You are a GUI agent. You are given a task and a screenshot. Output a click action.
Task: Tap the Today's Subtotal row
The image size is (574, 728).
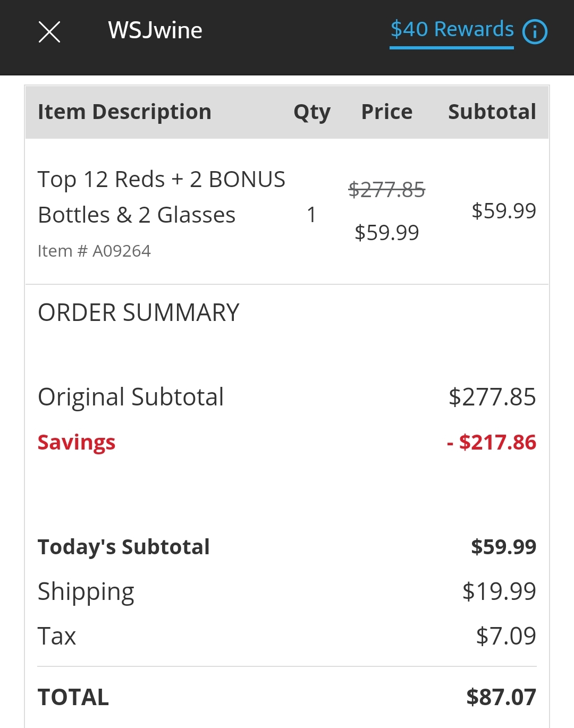click(287, 547)
